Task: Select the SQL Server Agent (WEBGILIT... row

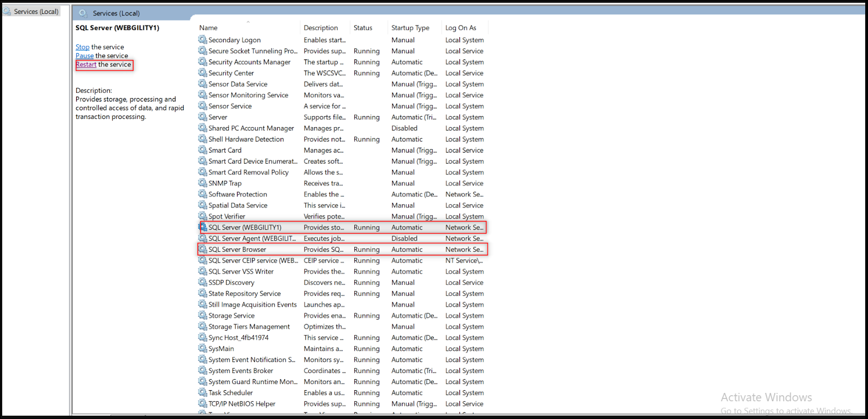Action: coord(343,238)
